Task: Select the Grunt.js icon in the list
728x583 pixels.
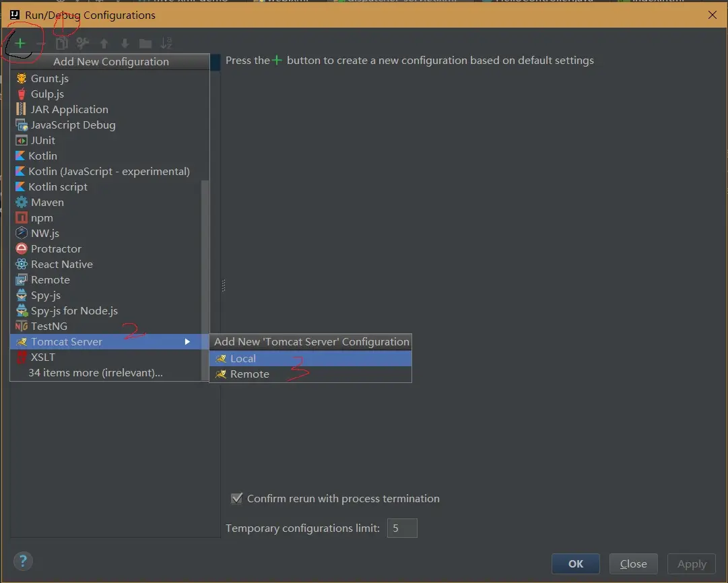Action: pyautogui.click(x=22, y=79)
